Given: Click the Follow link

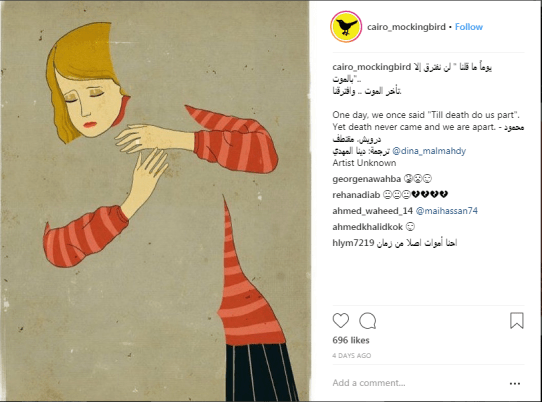Looking at the screenshot, I should (x=469, y=27).
